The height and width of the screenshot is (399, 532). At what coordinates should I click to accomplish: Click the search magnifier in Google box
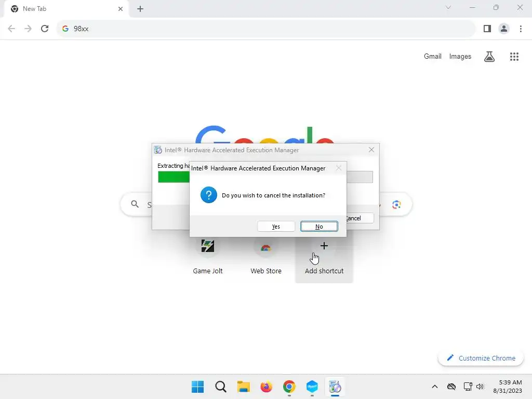pos(135,204)
